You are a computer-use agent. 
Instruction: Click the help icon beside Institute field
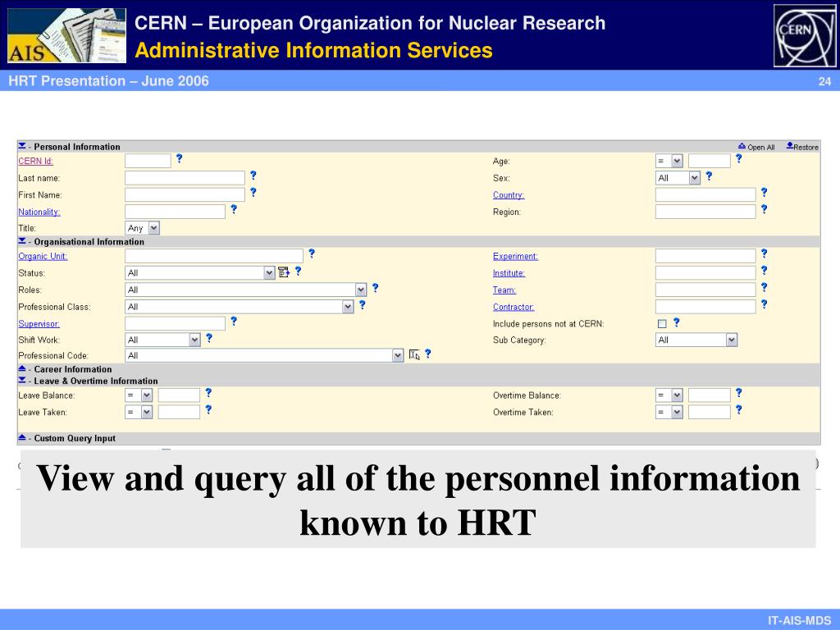pyautogui.click(x=764, y=271)
